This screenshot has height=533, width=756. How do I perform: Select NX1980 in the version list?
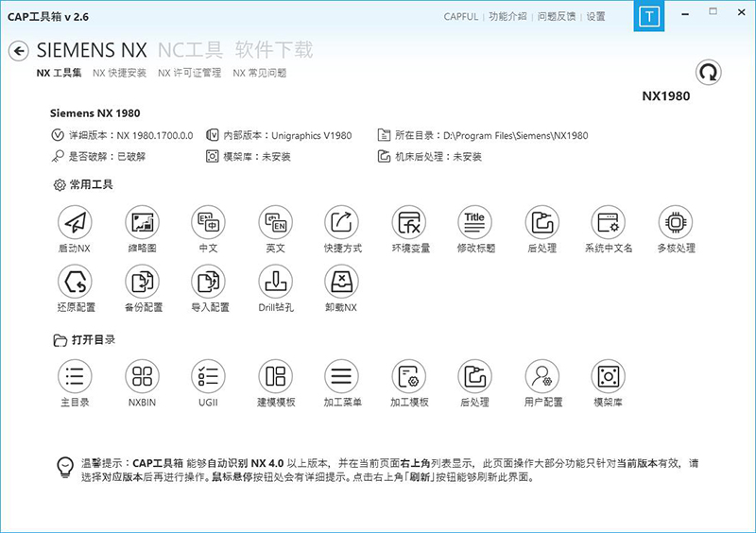[x=666, y=96]
